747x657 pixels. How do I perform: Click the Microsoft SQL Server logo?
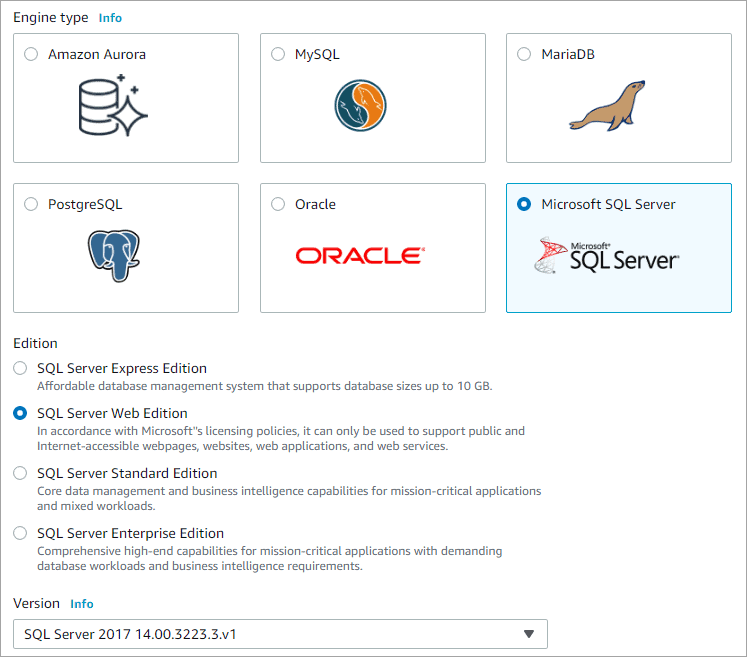(606, 256)
